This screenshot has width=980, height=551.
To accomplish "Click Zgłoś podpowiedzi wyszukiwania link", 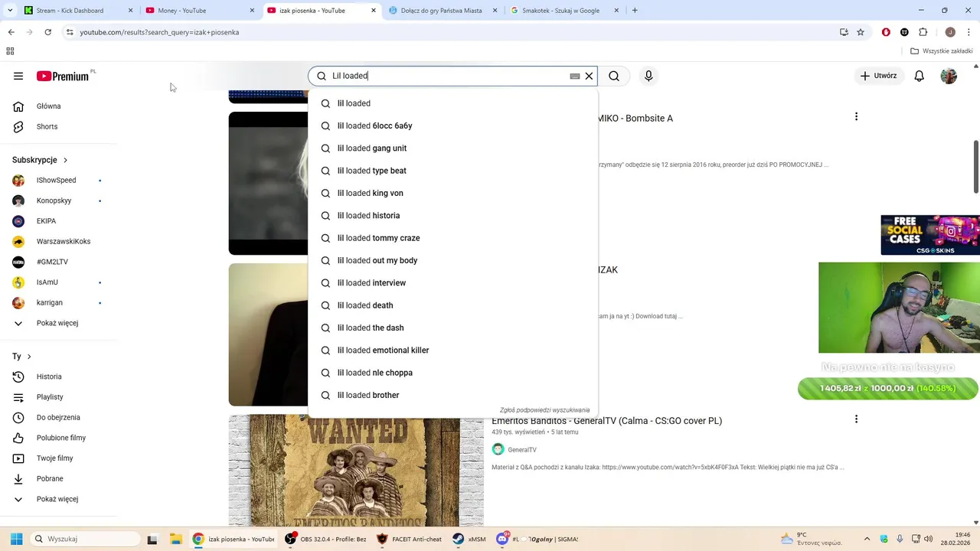I will (x=544, y=410).
